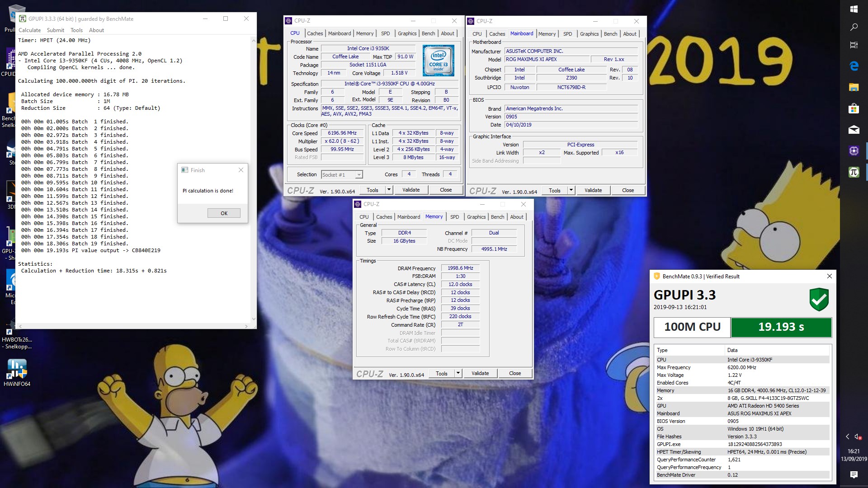
Task: Open the Action Center notification icon
Action: point(854,474)
